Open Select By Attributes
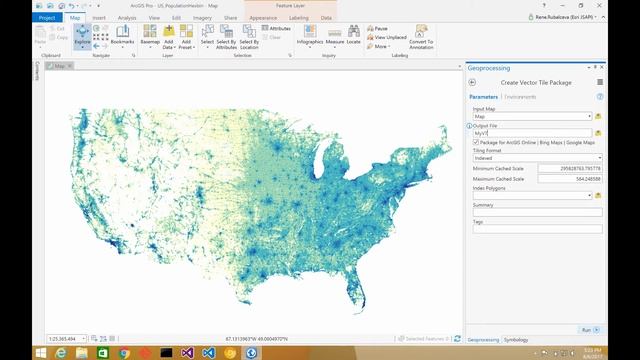The image size is (640, 360). pos(226,37)
